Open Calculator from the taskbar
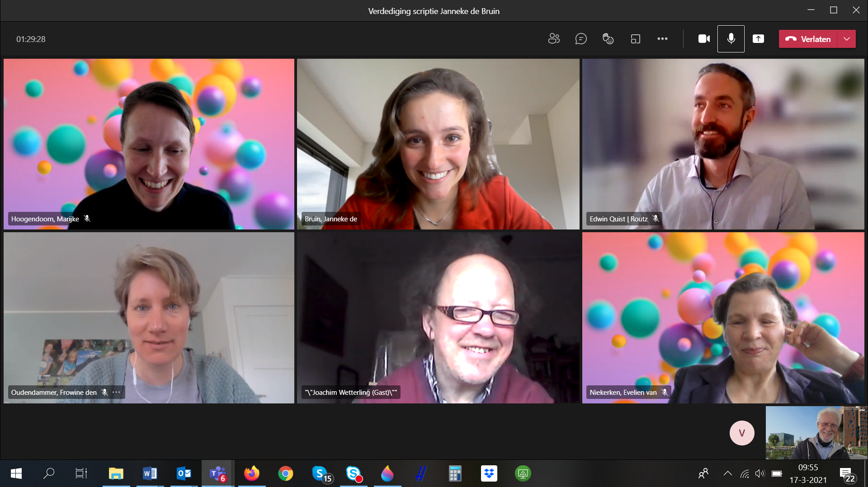Screen dimensions: 868x487 pyautogui.click(x=455, y=473)
